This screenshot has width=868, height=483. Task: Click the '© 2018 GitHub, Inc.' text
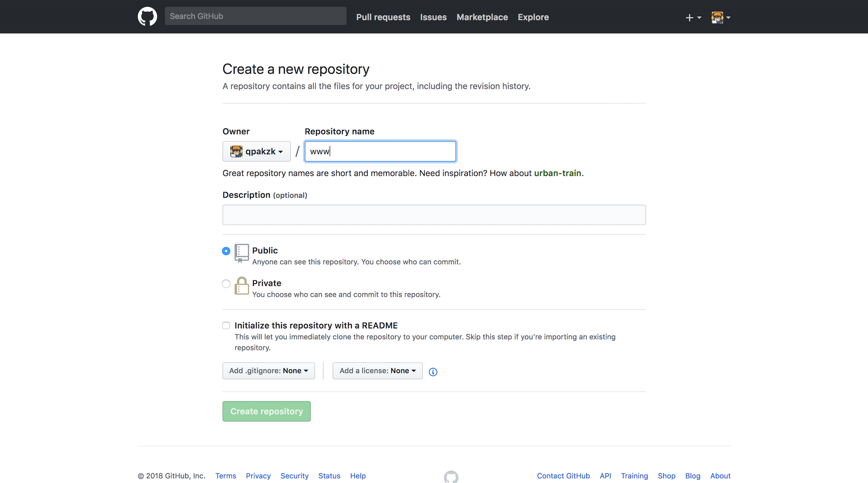tap(171, 476)
